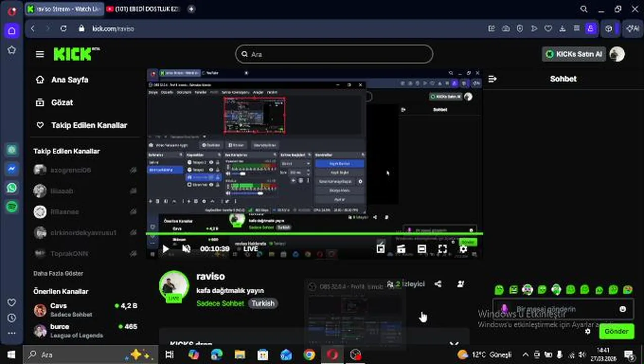Open followed channel ToprakONN

click(85, 253)
